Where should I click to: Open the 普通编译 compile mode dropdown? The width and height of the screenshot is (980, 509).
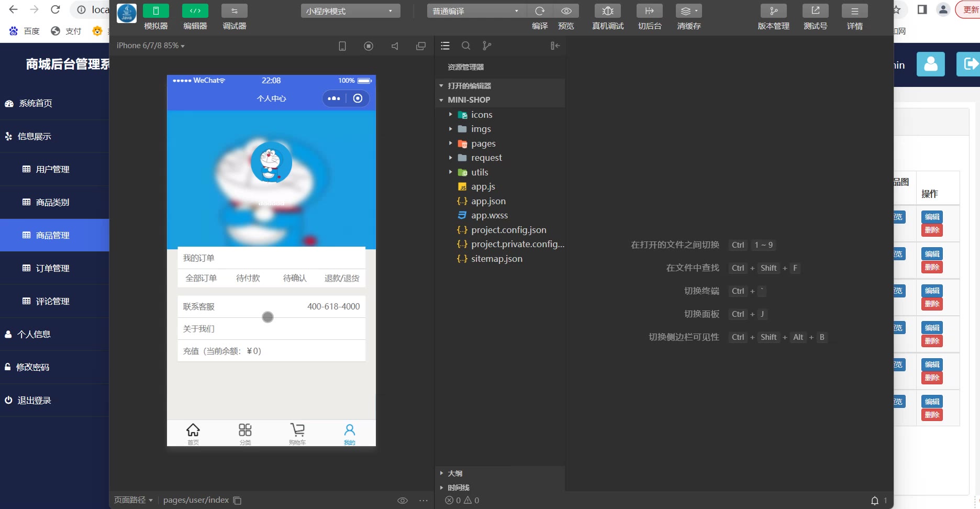(476, 11)
